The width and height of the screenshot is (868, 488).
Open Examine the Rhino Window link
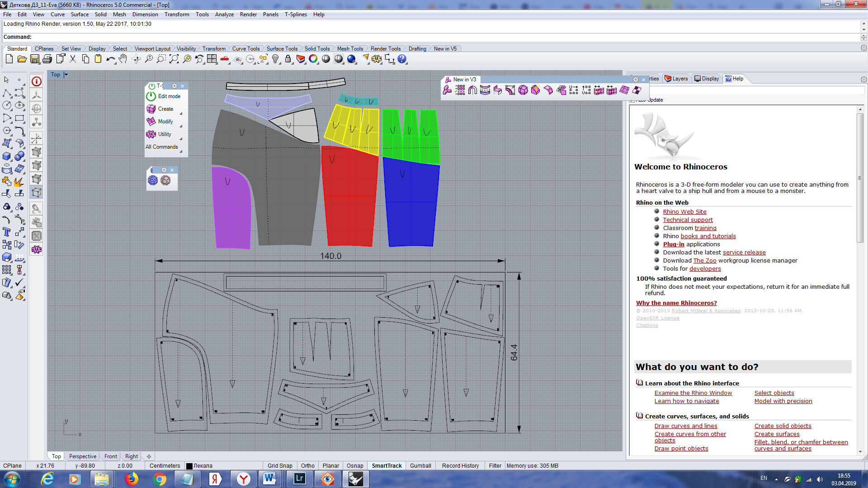tap(693, 393)
